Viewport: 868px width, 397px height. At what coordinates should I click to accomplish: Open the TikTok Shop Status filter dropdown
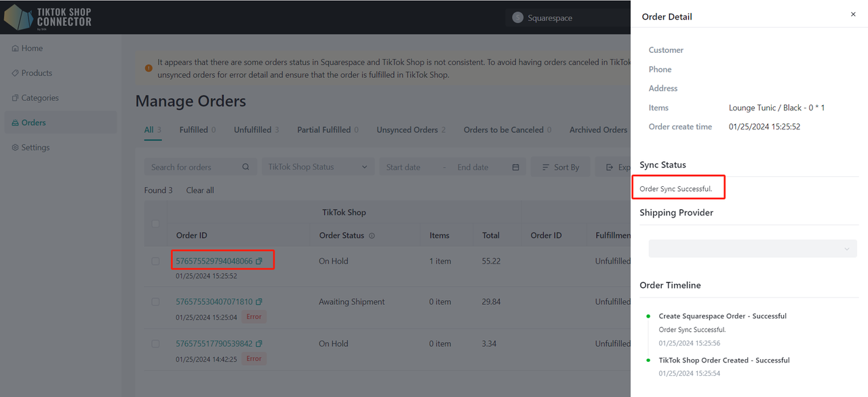(318, 167)
